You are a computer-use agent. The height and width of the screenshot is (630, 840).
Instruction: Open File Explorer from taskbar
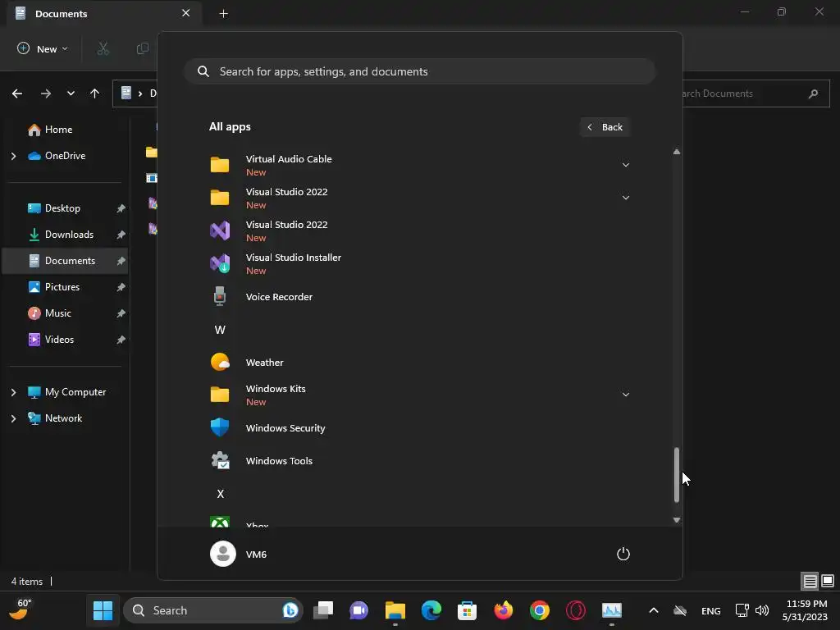click(x=395, y=610)
